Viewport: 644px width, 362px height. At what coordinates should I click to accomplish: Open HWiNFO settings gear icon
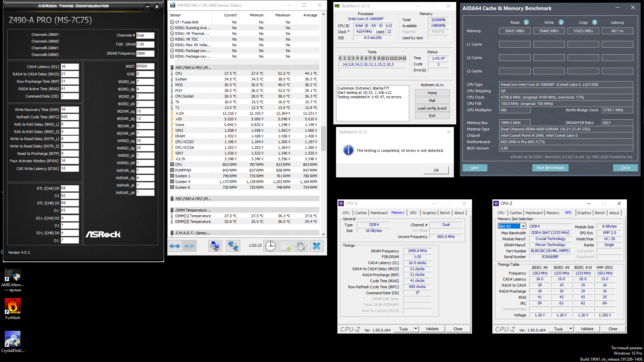(301, 246)
